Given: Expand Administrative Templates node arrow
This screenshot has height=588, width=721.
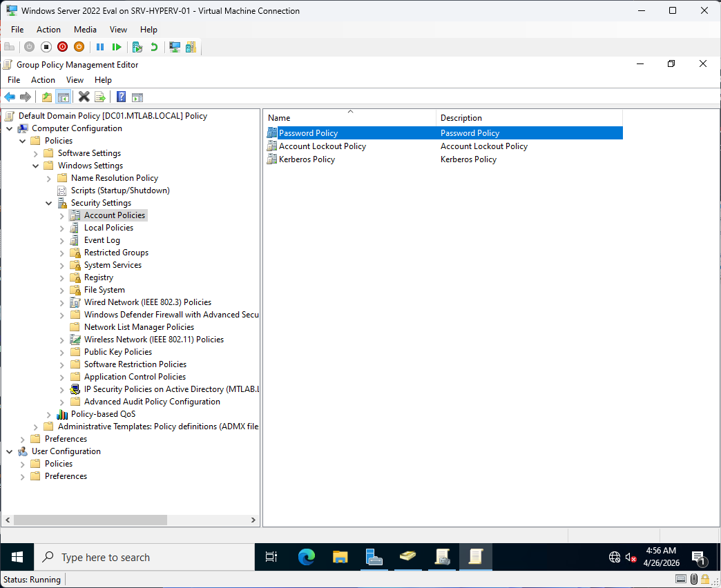Looking at the screenshot, I should tap(35, 427).
